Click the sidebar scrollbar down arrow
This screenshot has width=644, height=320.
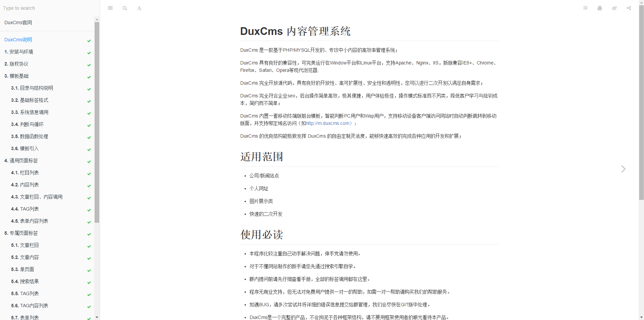[97, 317]
